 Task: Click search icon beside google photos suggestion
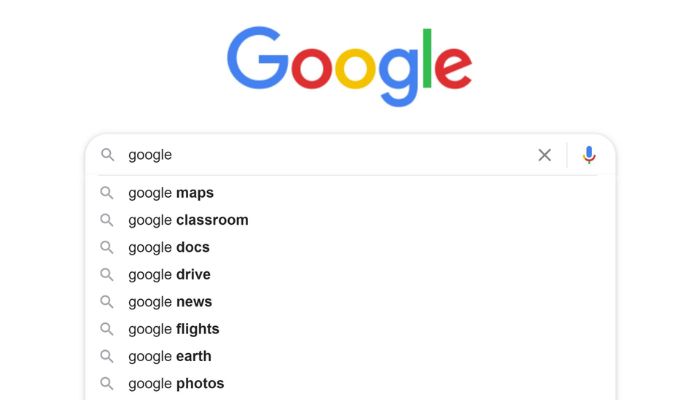[107, 383]
